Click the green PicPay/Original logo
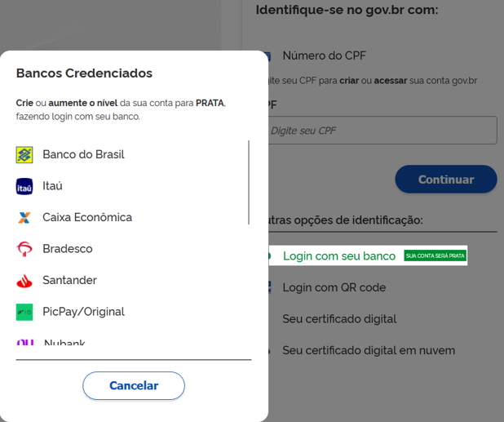Image resolution: width=504 pixels, height=422 pixels. click(24, 312)
